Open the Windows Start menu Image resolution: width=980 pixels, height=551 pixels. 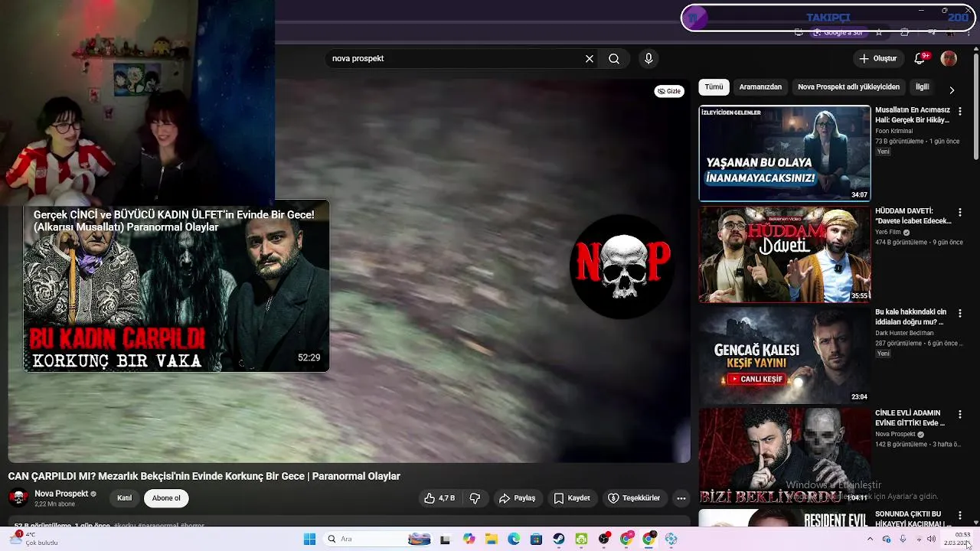[x=309, y=540]
